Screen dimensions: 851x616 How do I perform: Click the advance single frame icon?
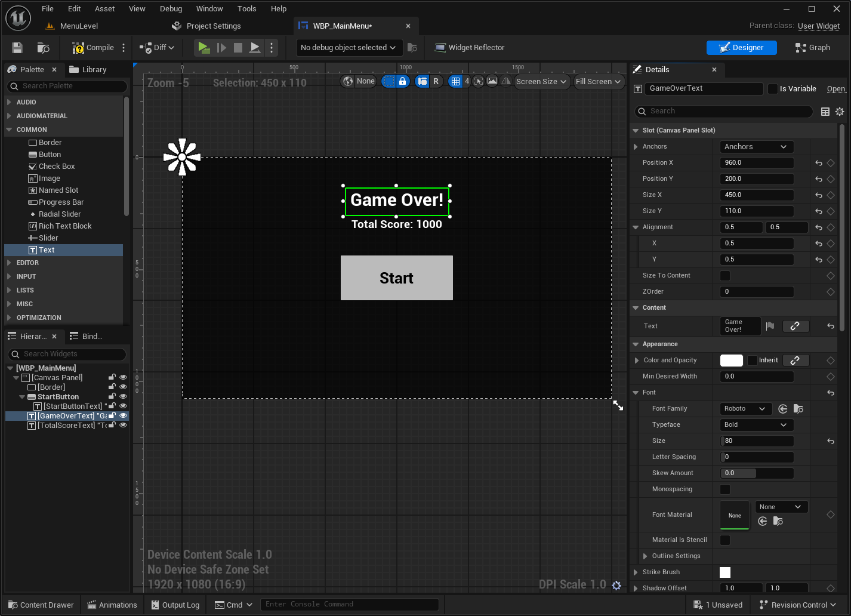pos(221,48)
